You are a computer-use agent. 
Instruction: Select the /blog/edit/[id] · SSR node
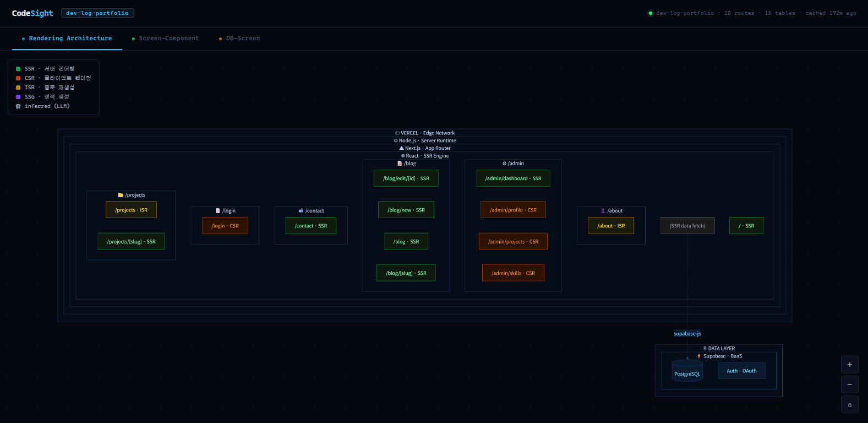click(x=406, y=178)
